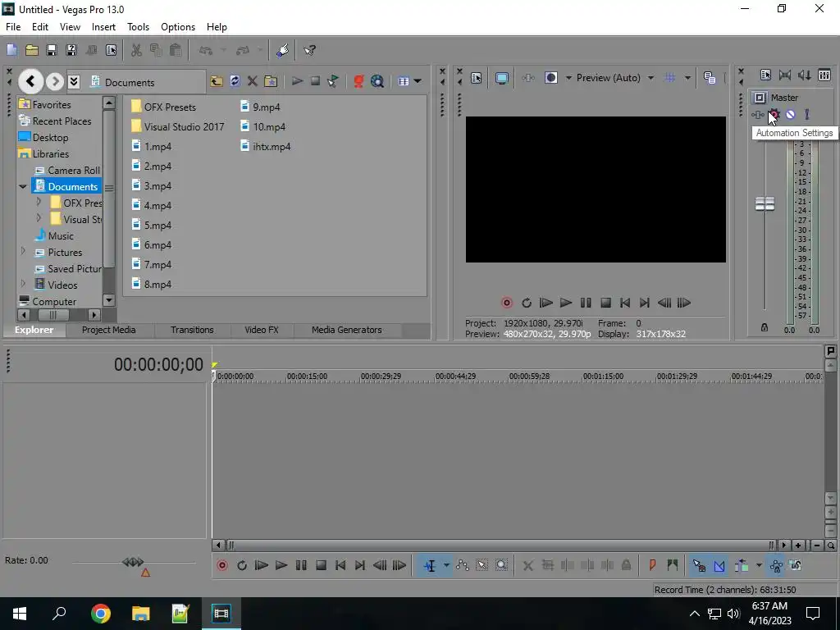Toggle the Master fader channel lock
Screen dimensions: 840x630
point(765,327)
